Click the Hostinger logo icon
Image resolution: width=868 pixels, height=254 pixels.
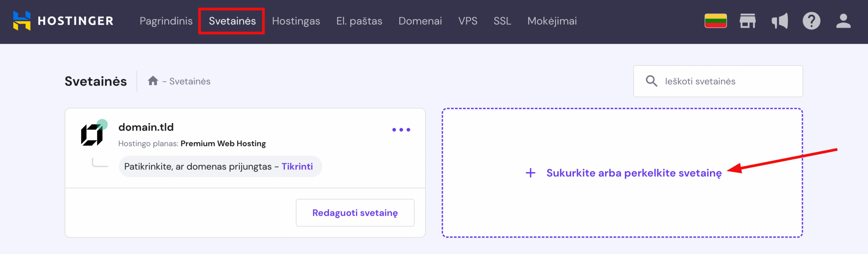tap(22, 21)
